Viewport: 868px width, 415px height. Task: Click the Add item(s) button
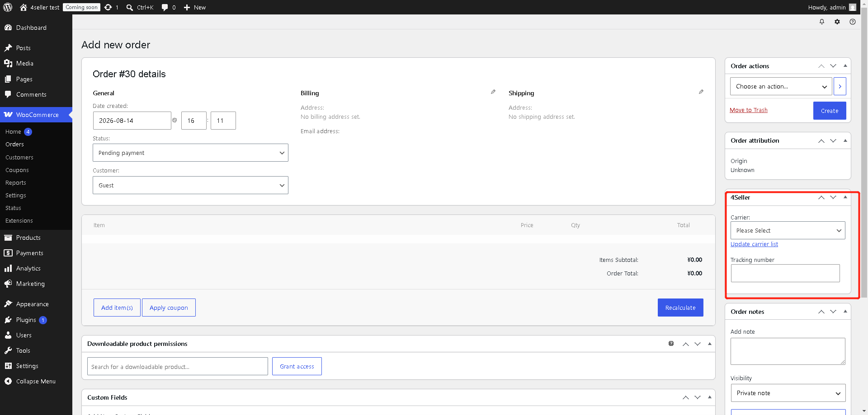pos(117,308)
